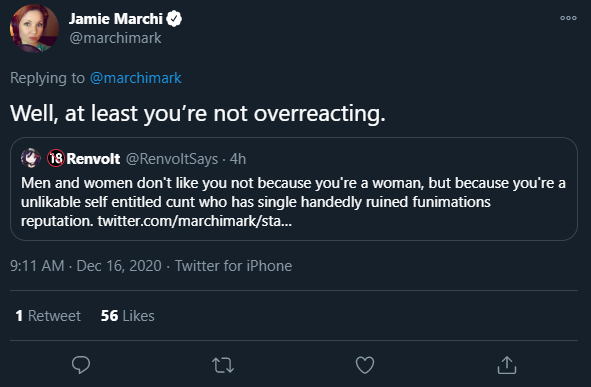Click the reply speech bubble icon
The width and height of the screenshot is (591, 387).
pos(81,365)
